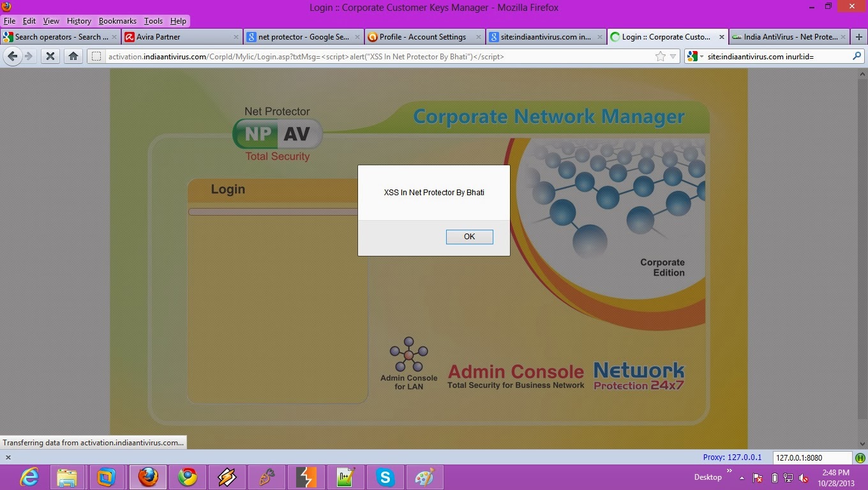The height and width of the screenshot is (490, 868).
Task: Open the Firefox home page
Action: coord(73,56)
